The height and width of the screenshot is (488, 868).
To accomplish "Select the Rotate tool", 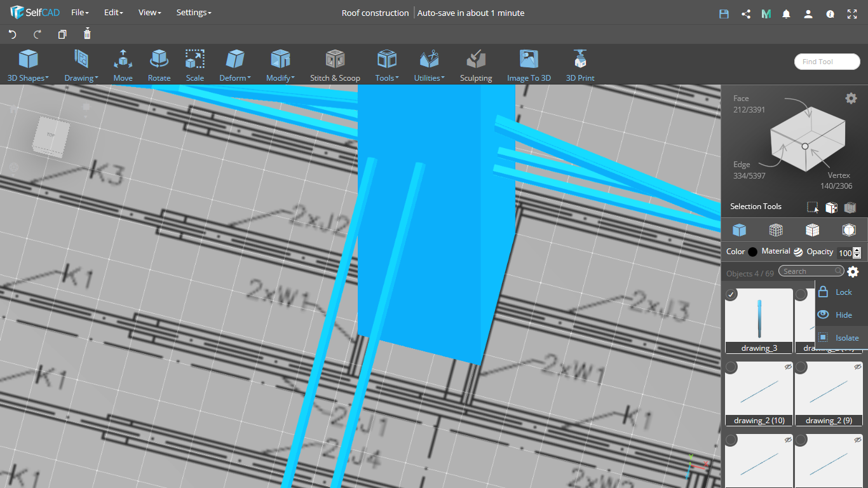I will [x=159, y=66].
